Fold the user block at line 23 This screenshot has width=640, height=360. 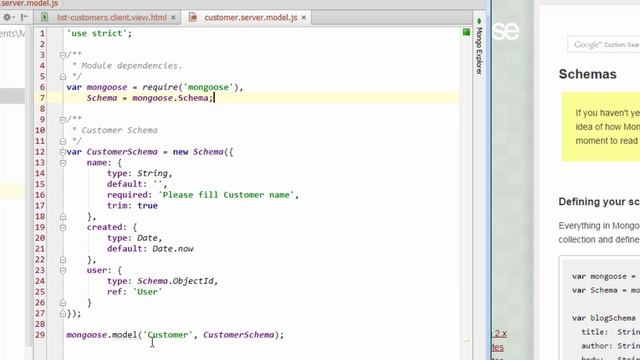[63, 270]
